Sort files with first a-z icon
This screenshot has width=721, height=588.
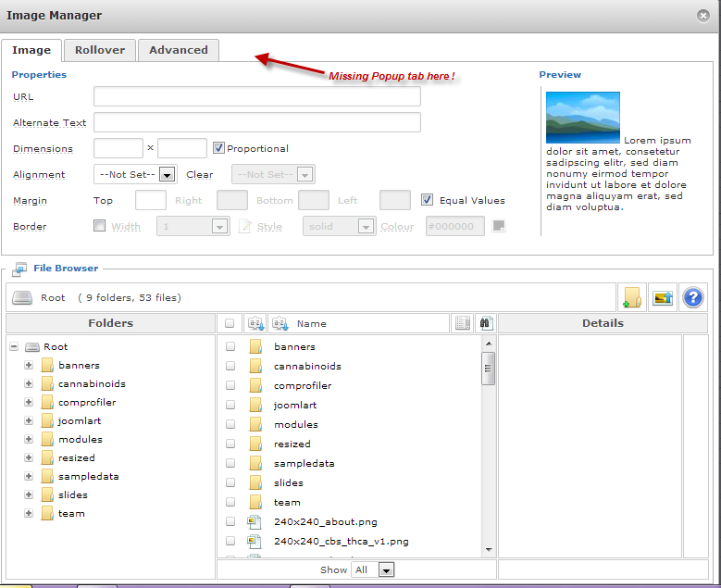[255, 323]
